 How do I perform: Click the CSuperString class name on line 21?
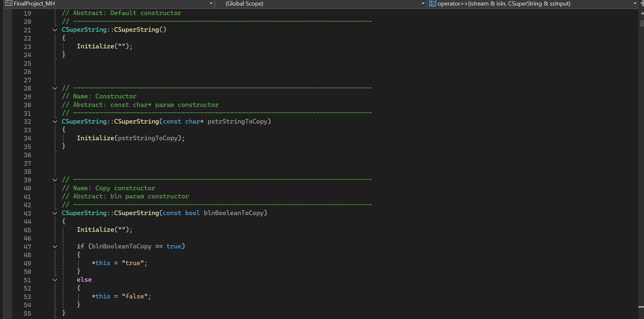pos(84,29)
